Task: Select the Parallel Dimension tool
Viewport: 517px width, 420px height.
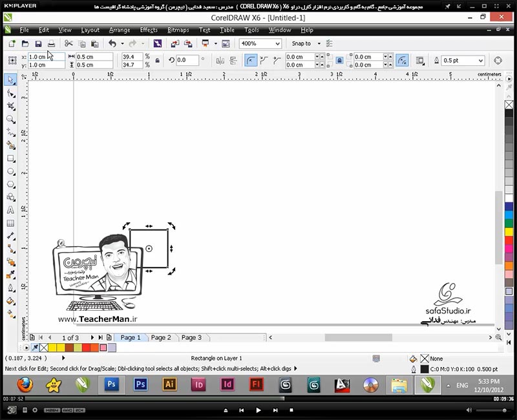Action: click(x=10, y=236)
